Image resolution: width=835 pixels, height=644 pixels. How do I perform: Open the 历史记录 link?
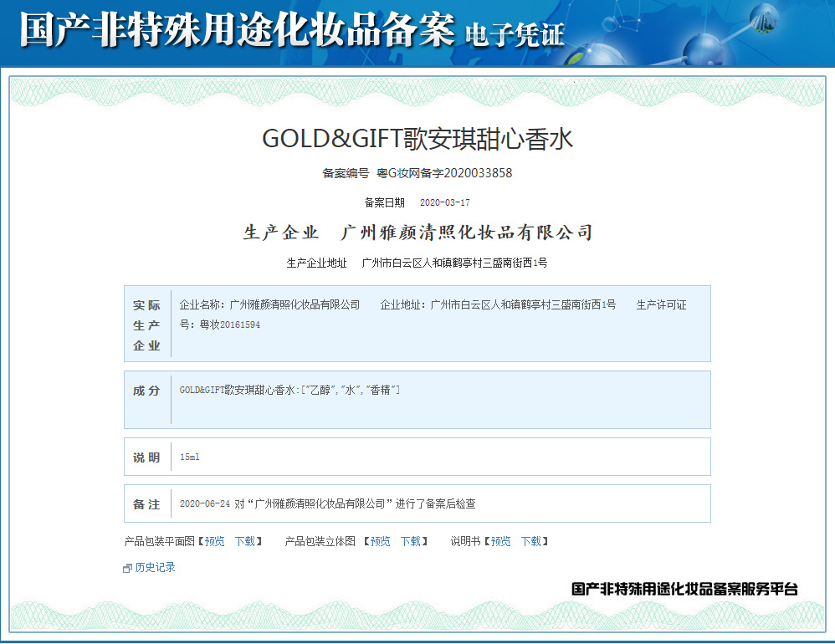click(155, 567)
